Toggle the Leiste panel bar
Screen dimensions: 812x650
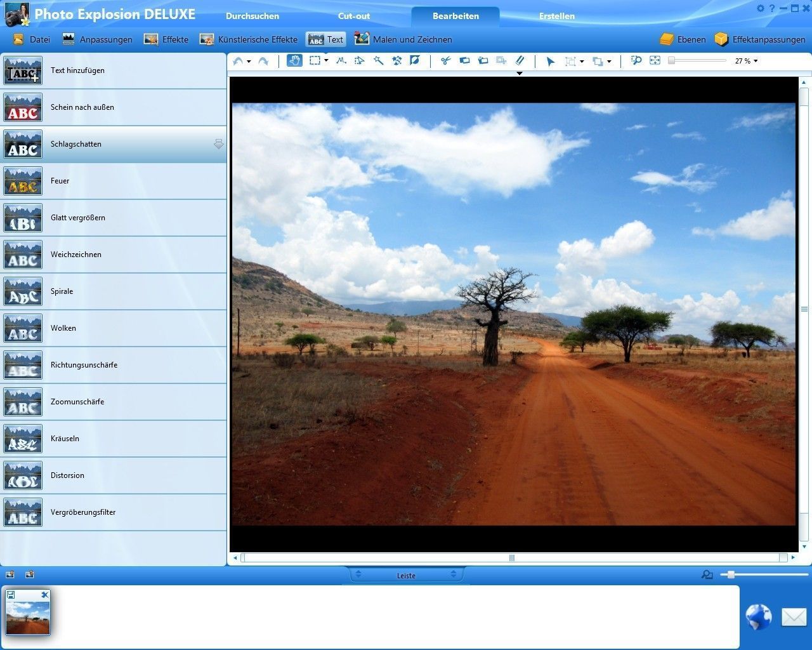point(406,575)
